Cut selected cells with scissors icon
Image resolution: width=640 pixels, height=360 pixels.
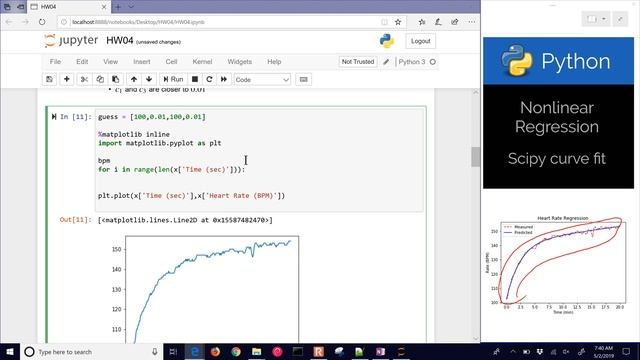click(x=84, y=79)
